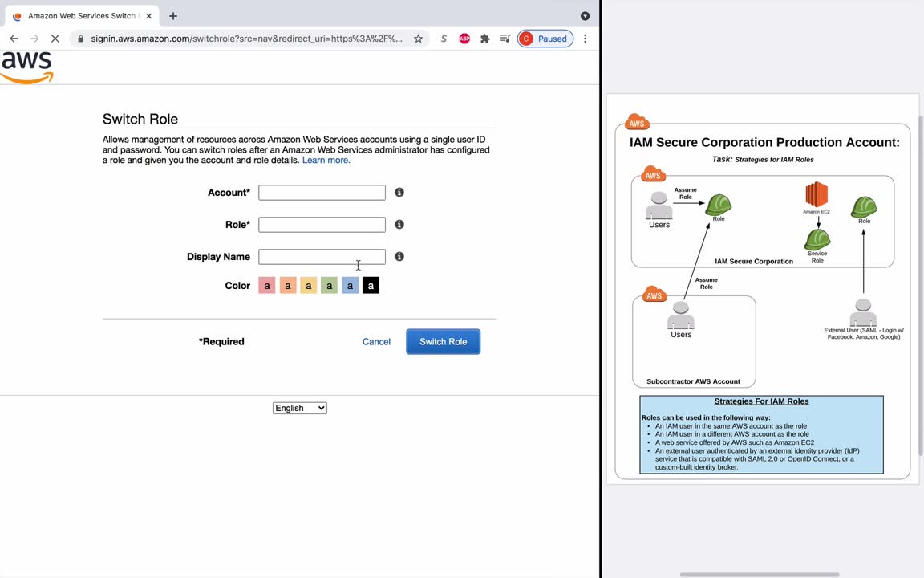
Task: Open the ABP ad blocker extension
Action: (x=464, y=39)
